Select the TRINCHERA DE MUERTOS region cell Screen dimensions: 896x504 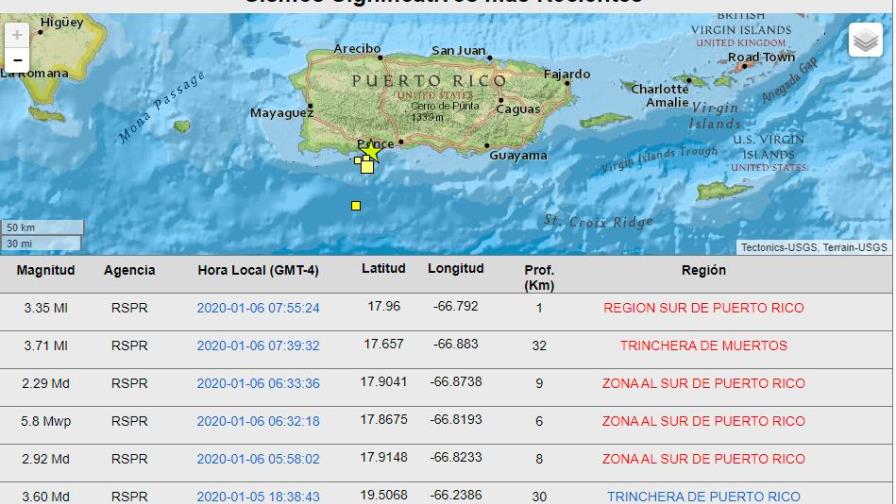coord(703,346)
